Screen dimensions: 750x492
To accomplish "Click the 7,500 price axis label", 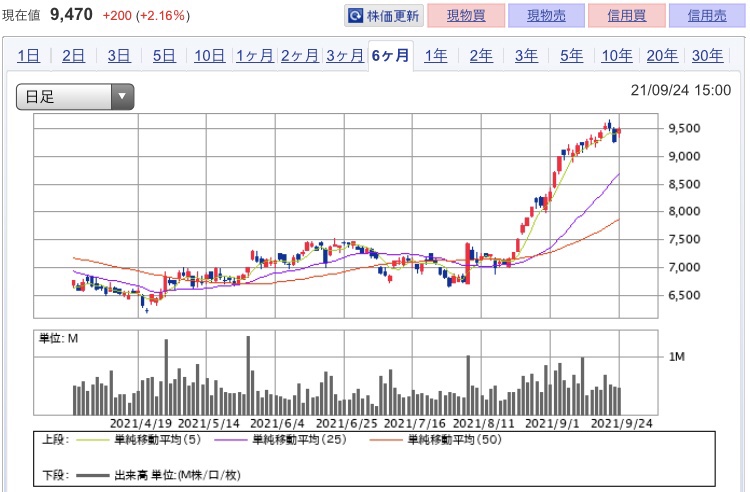I will pyautogui.click(x=684, y=239).
